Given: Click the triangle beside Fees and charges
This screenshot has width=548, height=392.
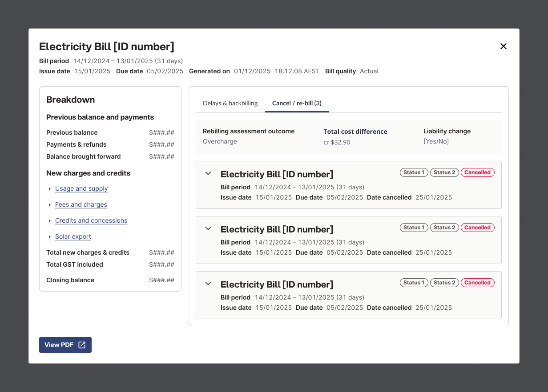Looking at the screenshot, I should pyautogui.click(x=49, y=205).
